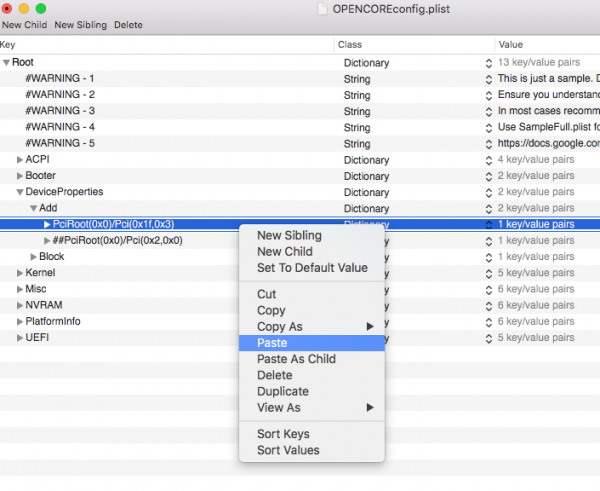Viewport: 600px width, 491px height.
Task: Select Sort Keys menu item
Action: [311, 434]
